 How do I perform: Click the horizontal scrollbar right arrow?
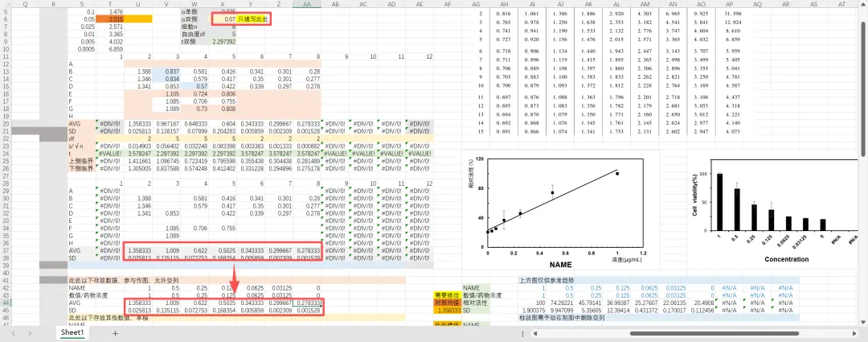[x=856, y=334]
